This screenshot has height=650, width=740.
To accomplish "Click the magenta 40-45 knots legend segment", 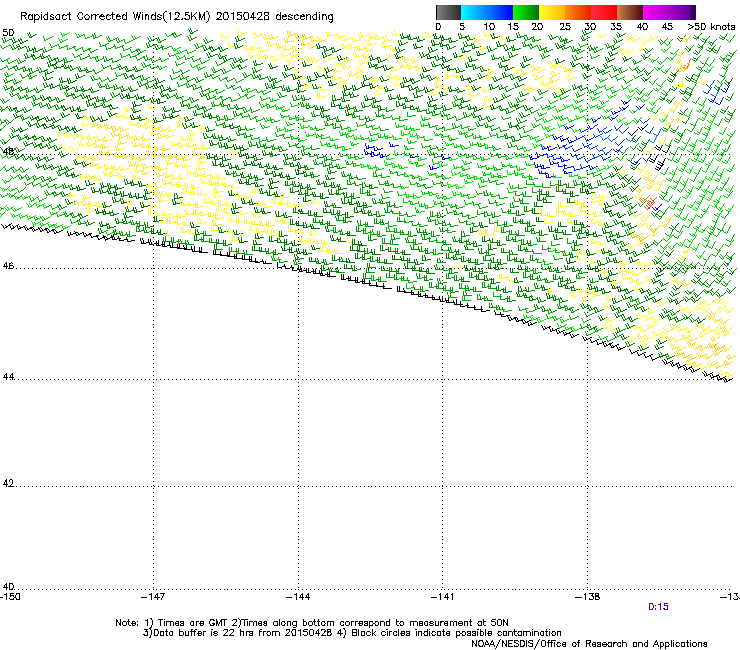I will coord(656,12).
